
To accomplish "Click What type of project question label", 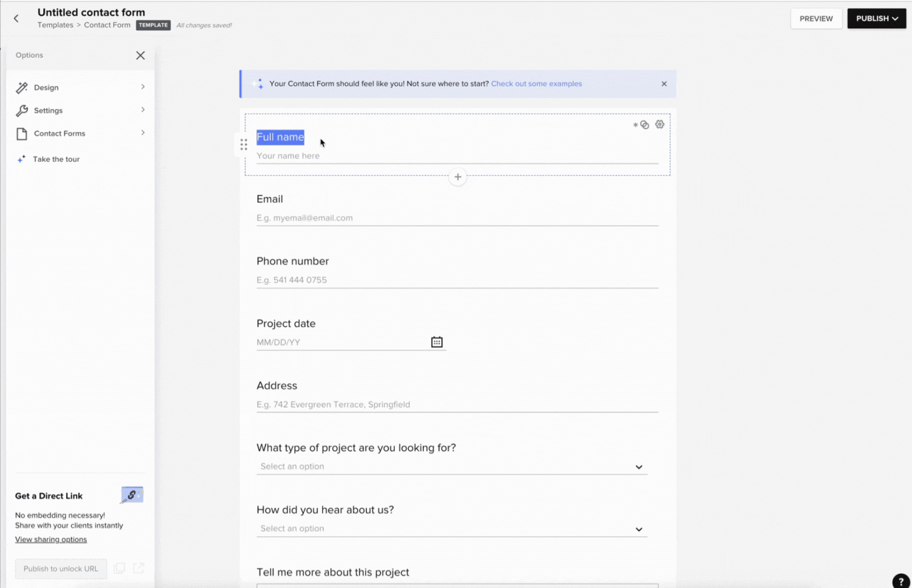I will 356,448.
